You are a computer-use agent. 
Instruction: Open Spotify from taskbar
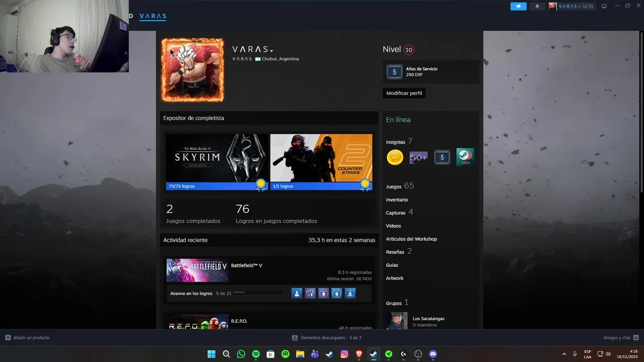click(x=256, y=354)
